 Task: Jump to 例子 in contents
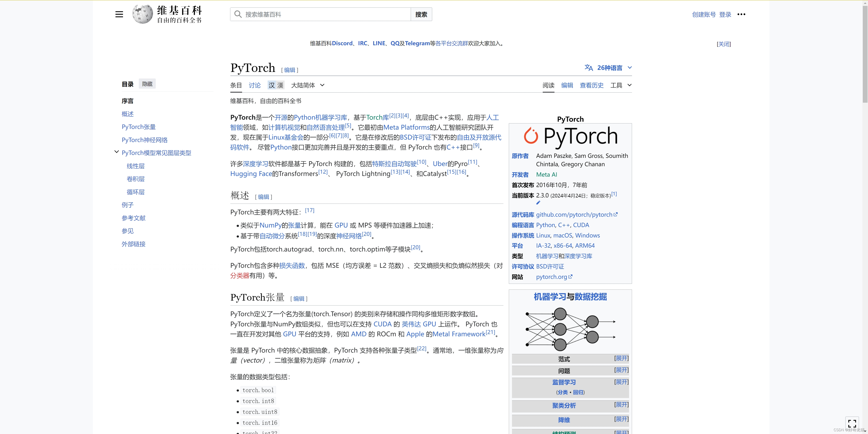click(128, 205)
